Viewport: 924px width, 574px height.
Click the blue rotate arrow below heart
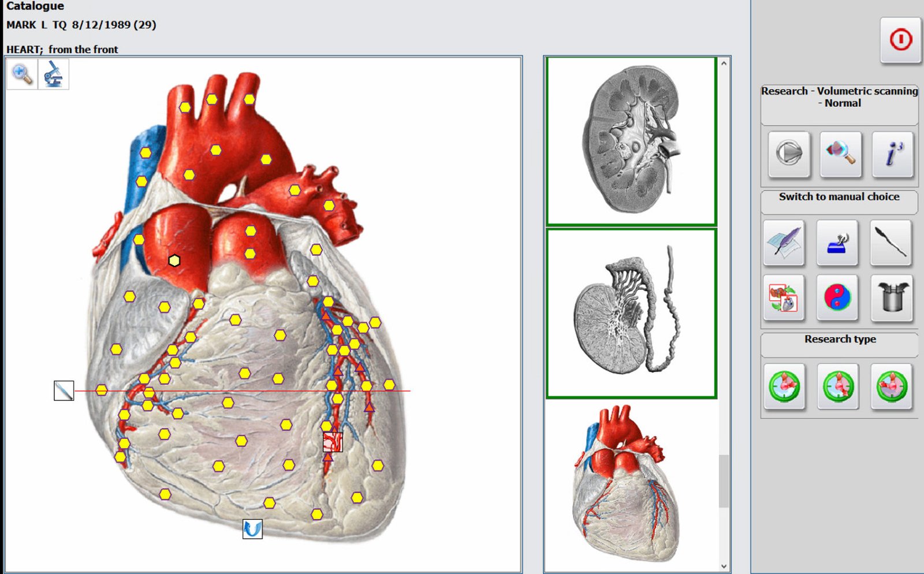pos(252,528)
